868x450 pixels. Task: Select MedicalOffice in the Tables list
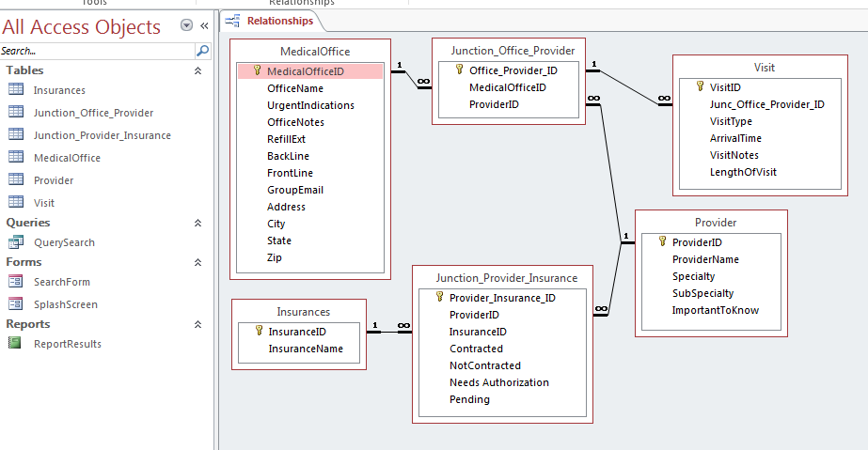click(x=67, y=158)
